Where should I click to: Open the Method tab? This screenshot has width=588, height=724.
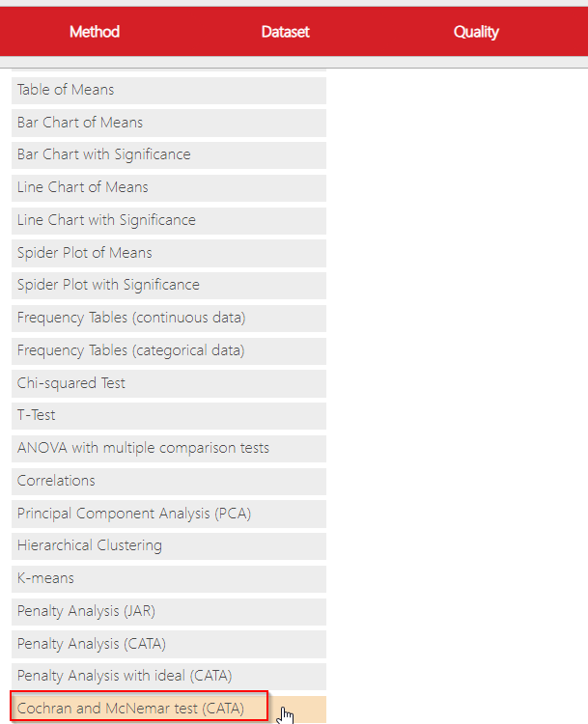(x=95, y=32)
